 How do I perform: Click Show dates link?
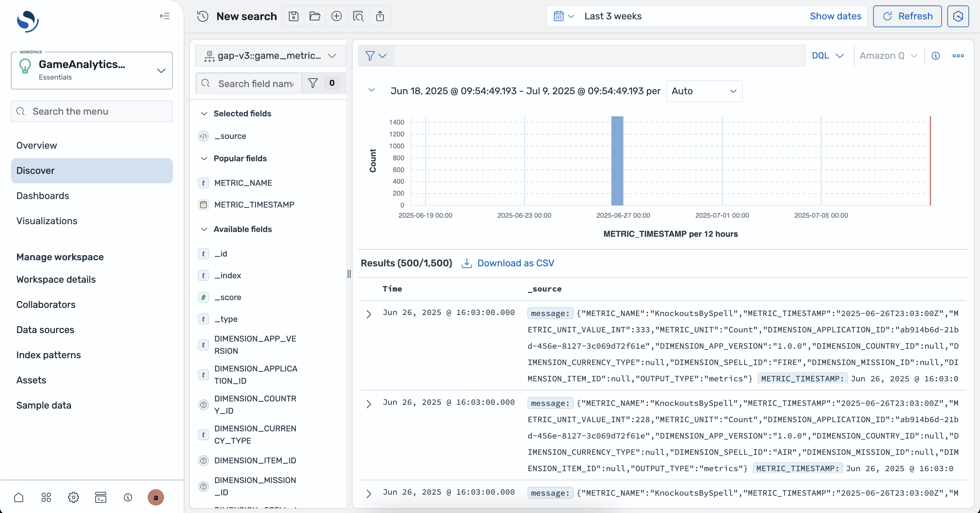[x=835, y=16]
